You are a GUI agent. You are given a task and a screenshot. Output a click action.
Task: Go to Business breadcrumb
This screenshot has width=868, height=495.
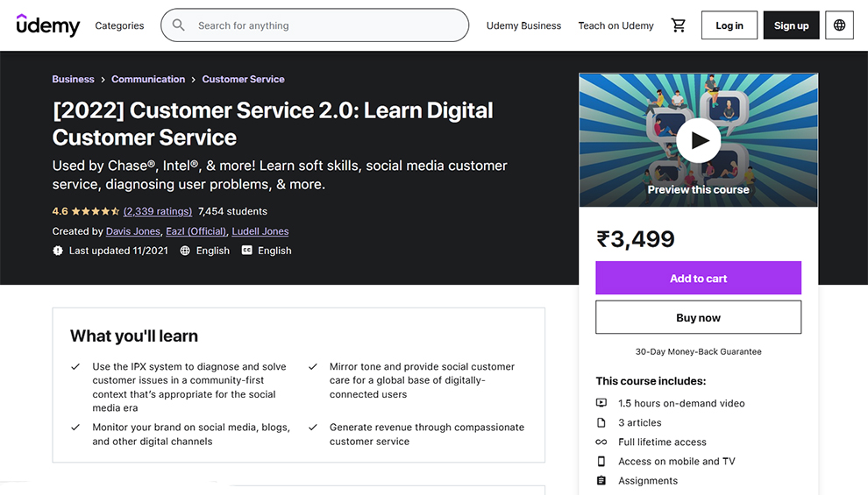coord(73,79)
